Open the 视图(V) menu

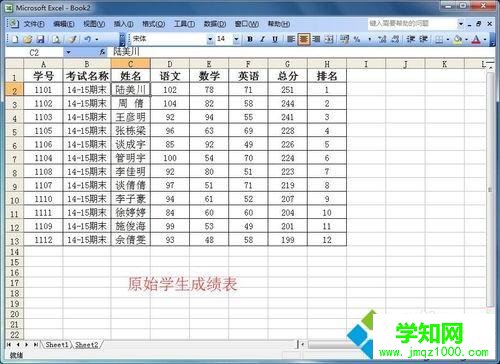click(x=94, y=24)
